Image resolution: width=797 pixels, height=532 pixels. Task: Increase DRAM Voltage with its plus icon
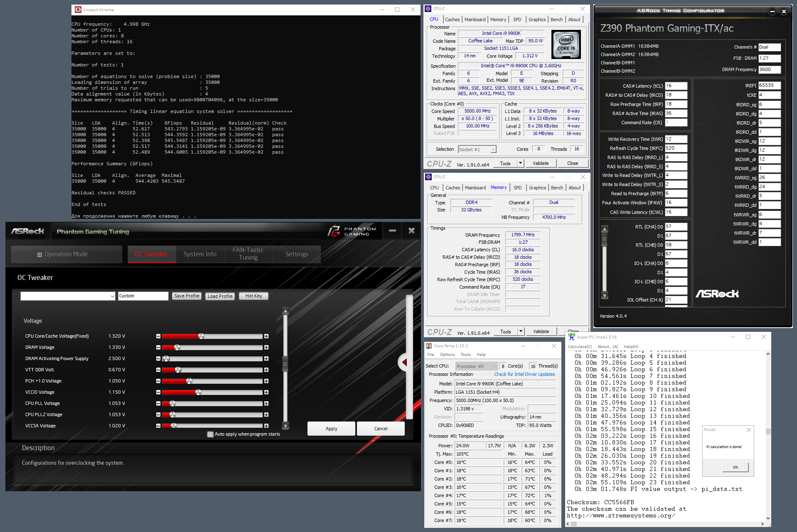266,347
